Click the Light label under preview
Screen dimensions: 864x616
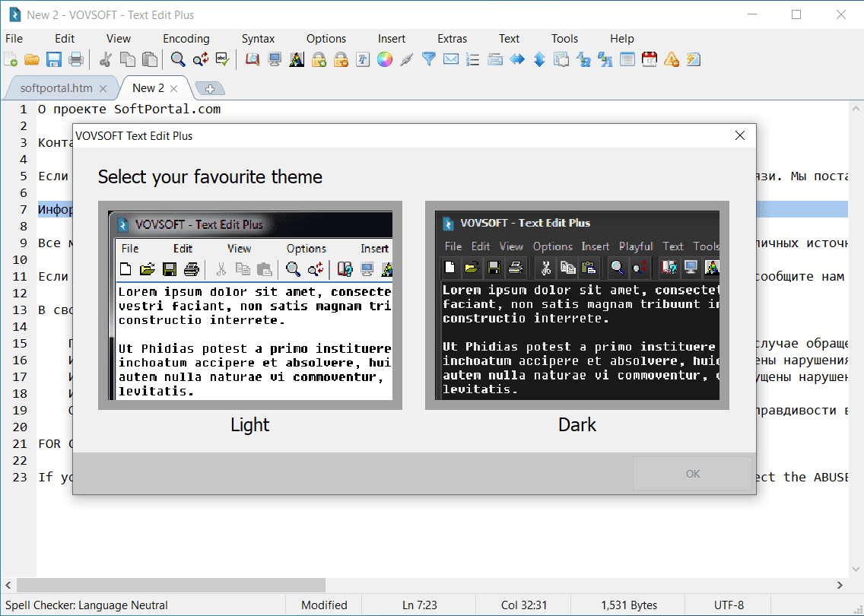coord(250,425)
